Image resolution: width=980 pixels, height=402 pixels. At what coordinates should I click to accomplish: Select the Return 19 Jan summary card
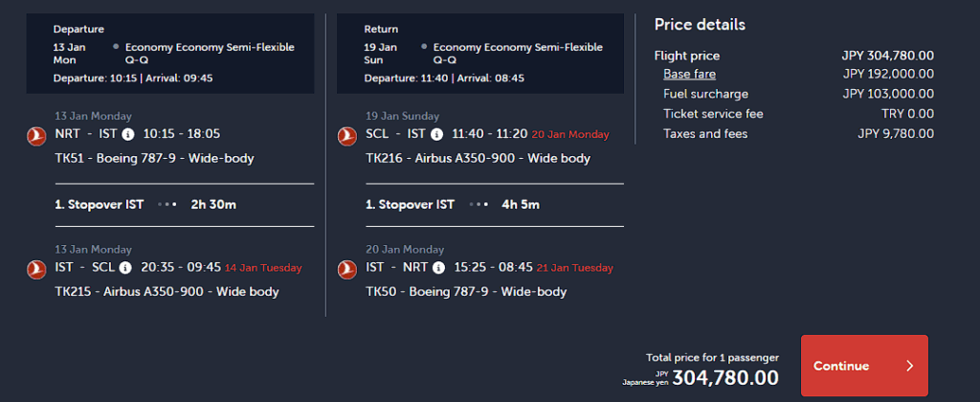pos(480,54)
